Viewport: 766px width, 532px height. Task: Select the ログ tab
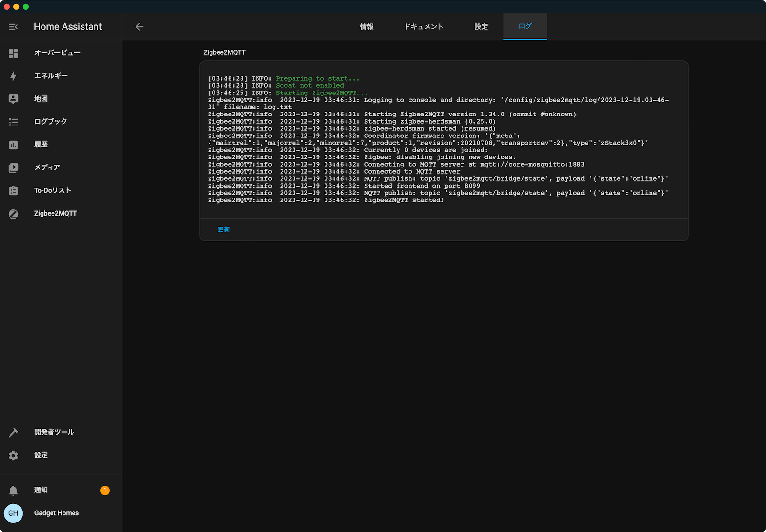click(x=525, y=26)
